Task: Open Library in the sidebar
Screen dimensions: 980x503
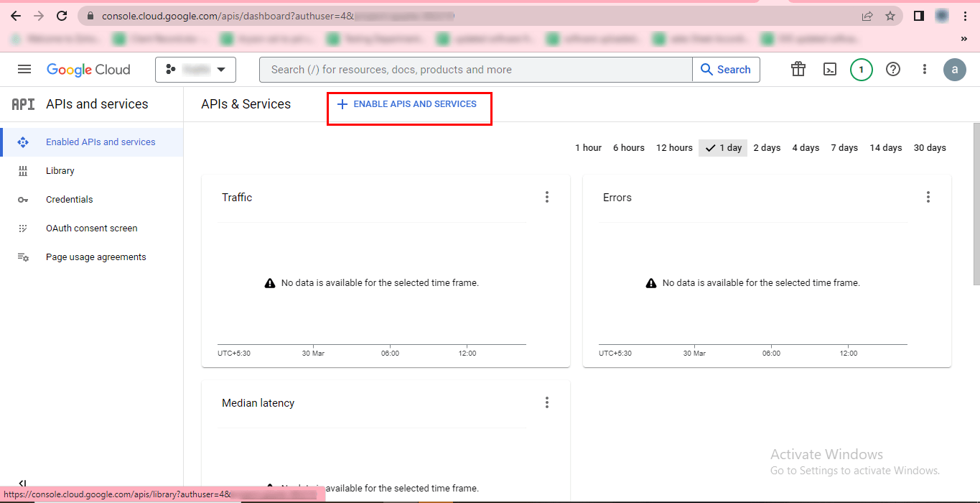Action: 60,171
